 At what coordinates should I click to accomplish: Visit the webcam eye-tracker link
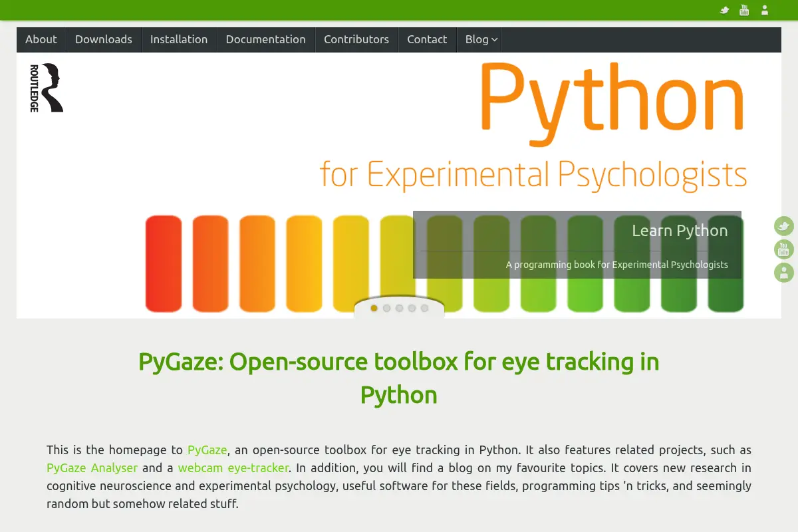tap(233, 468)
